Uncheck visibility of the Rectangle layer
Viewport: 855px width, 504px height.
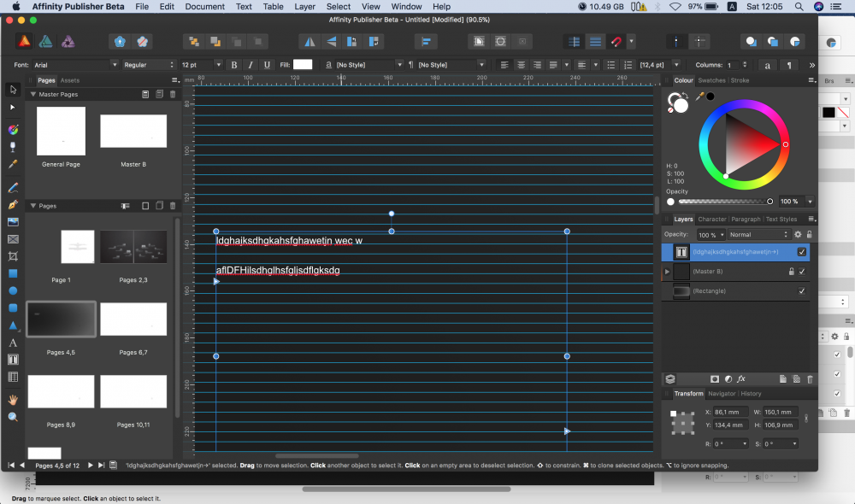(x=801, y=291)
